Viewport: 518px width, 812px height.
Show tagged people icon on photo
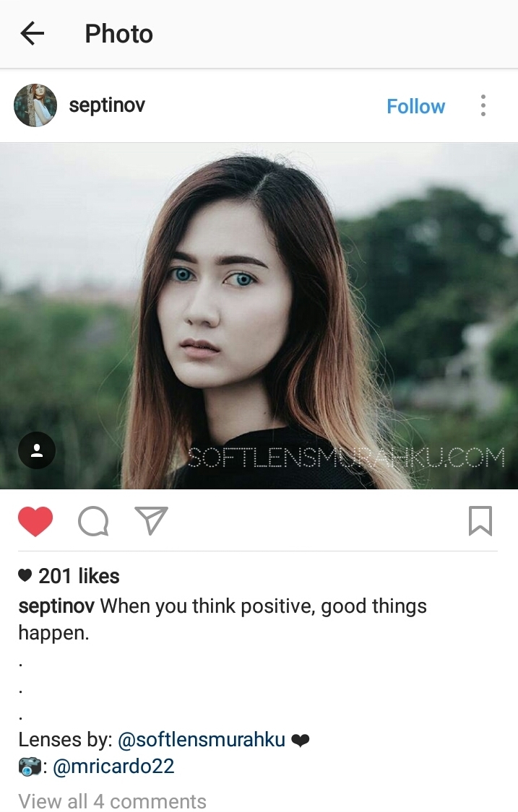coord(37,450)
